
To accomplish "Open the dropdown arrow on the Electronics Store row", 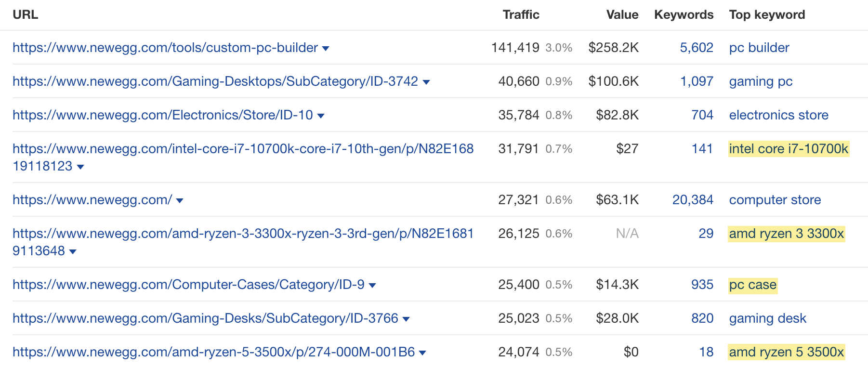I will [322, 116].
